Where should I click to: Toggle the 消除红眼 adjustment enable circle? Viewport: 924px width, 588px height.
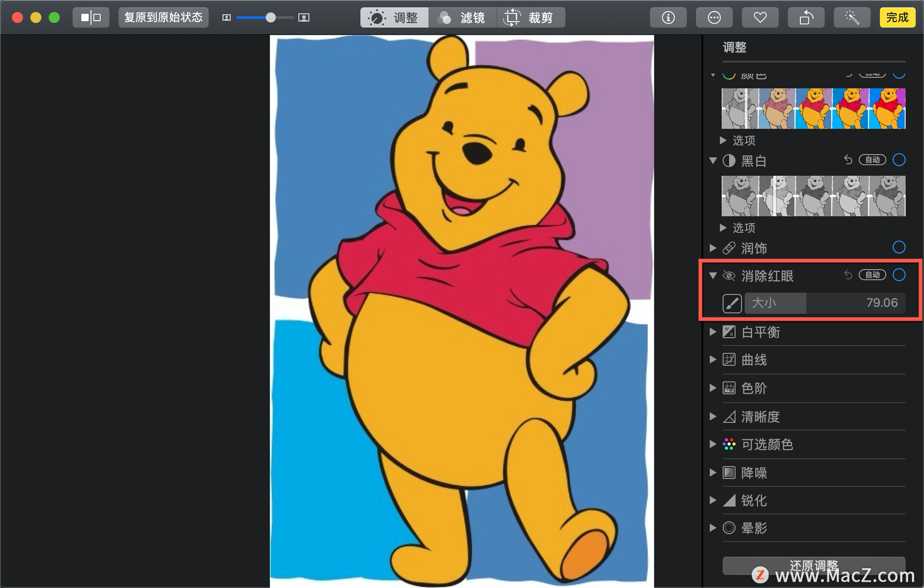(x=898, y=275)
